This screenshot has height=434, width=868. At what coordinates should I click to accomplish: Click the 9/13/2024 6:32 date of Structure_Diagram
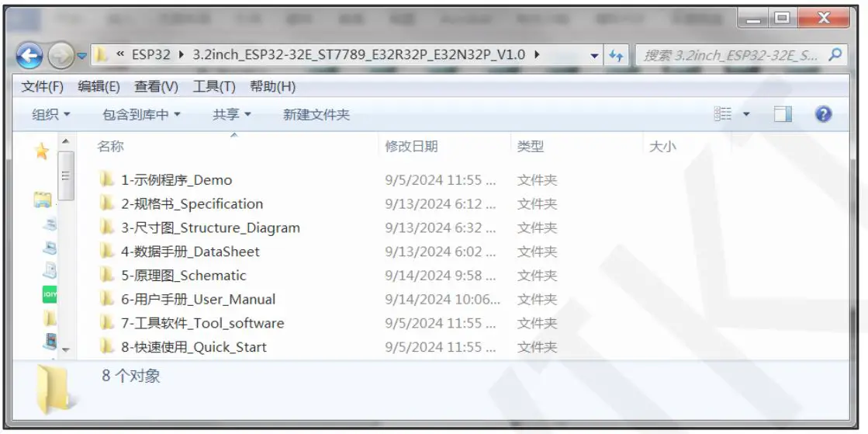coord(440,227)
